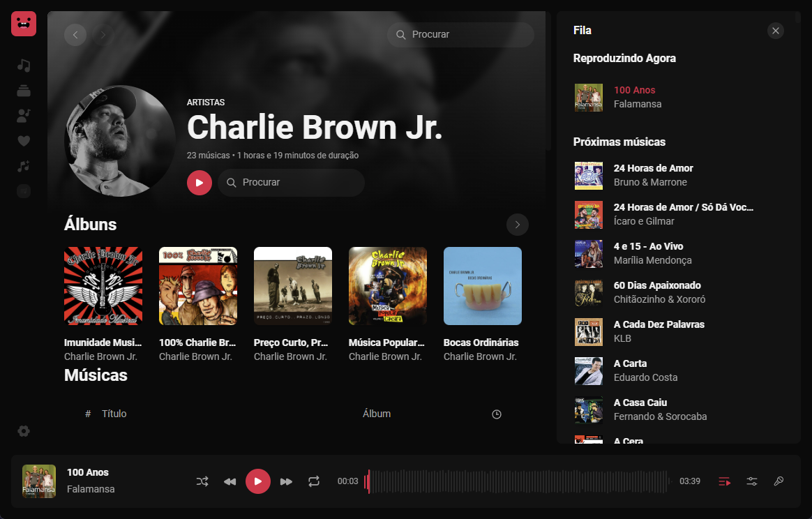812x519 pixels.
Task: Sort songs by duration clock icon
Action: (x=497, y=414)
